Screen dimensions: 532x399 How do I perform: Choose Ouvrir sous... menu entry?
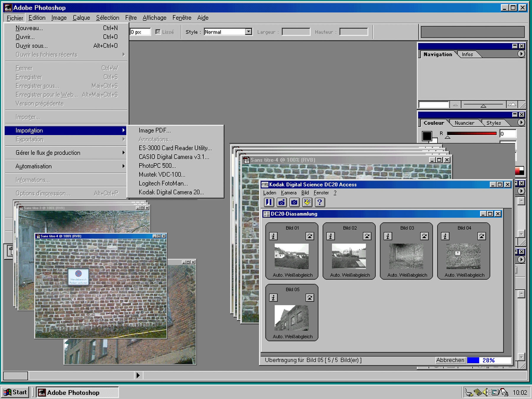click(66, 46)
